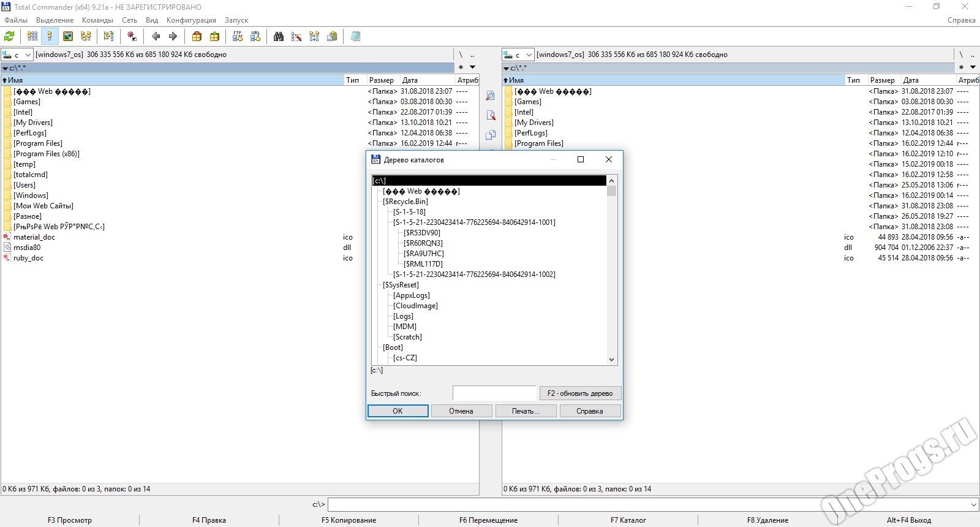Open the Команды menu
Image resolution: width=980 pixels, height=527 pixels.
pyautogui.click(x=97, y=20)
